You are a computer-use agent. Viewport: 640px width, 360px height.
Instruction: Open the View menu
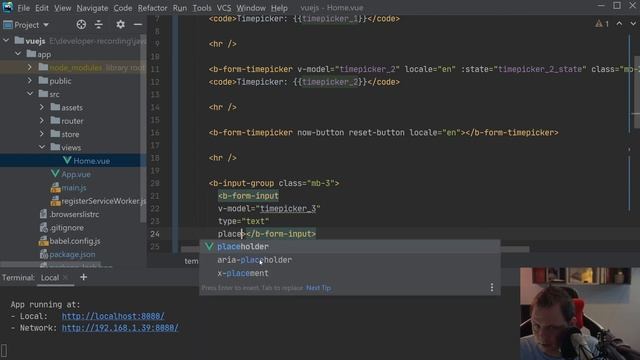pos(62,8)
